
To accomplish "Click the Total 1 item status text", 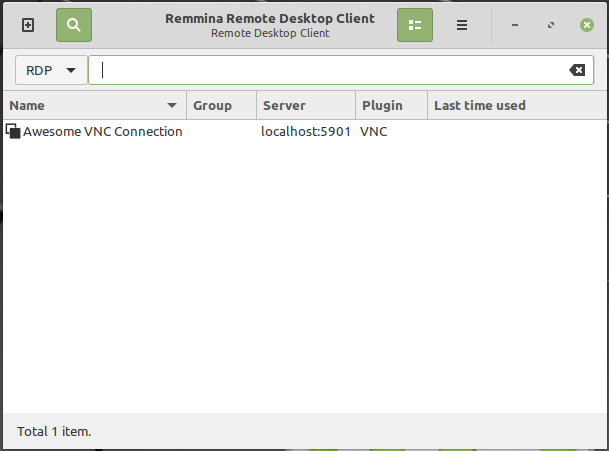I will point(54,432).
